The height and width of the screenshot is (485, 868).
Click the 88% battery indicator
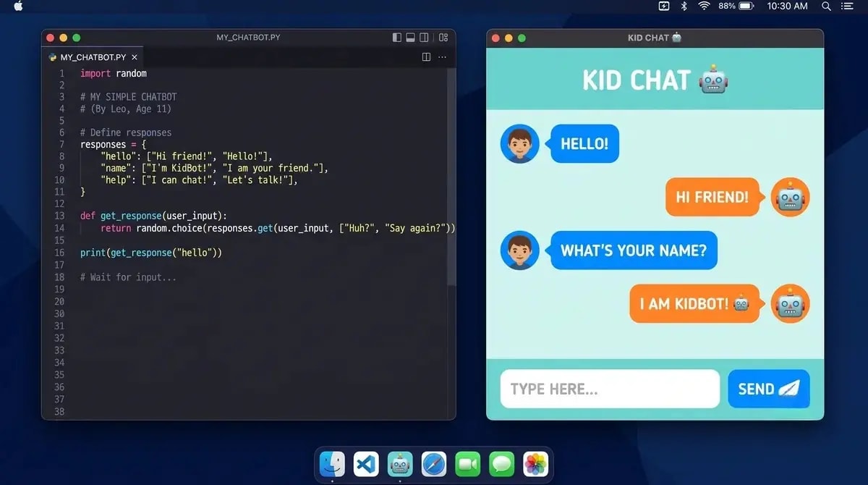coord(736,7)
